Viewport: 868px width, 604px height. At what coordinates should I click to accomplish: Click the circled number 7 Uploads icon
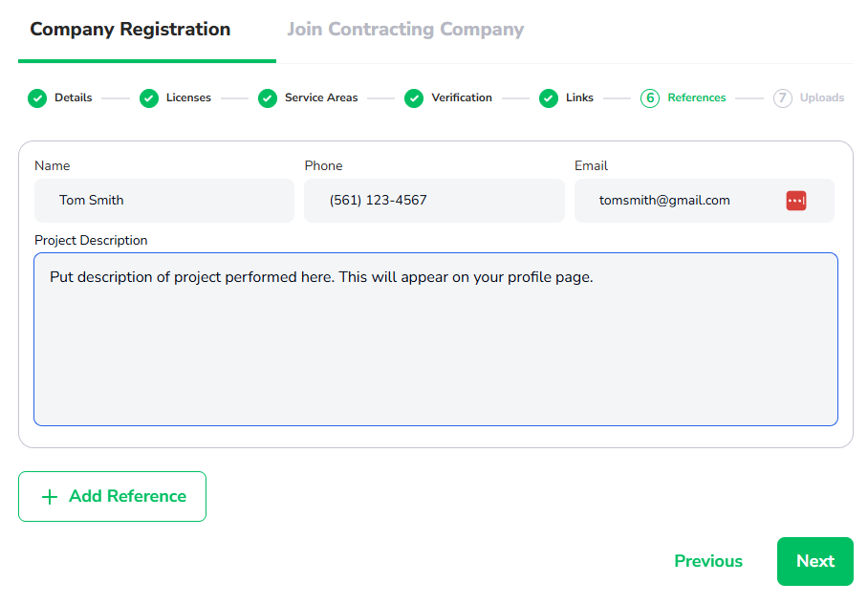tap(783, 98)
